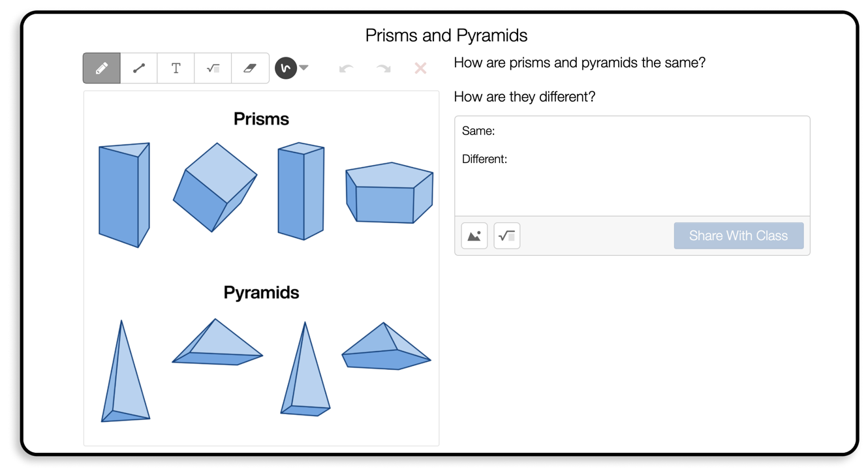Screen dimensions: 868x471
Task: Click the Pyramids heading on the canvas
Action: coord(261,292)
